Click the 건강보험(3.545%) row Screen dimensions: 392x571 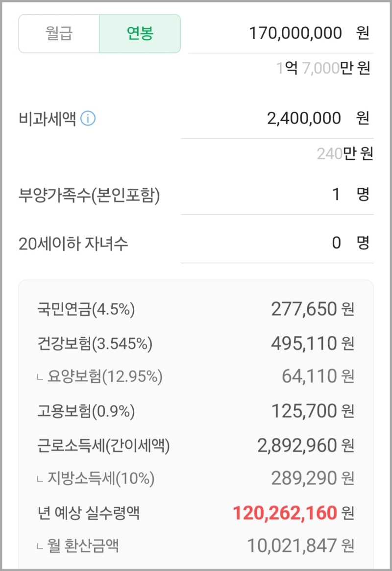click(196, 343)
